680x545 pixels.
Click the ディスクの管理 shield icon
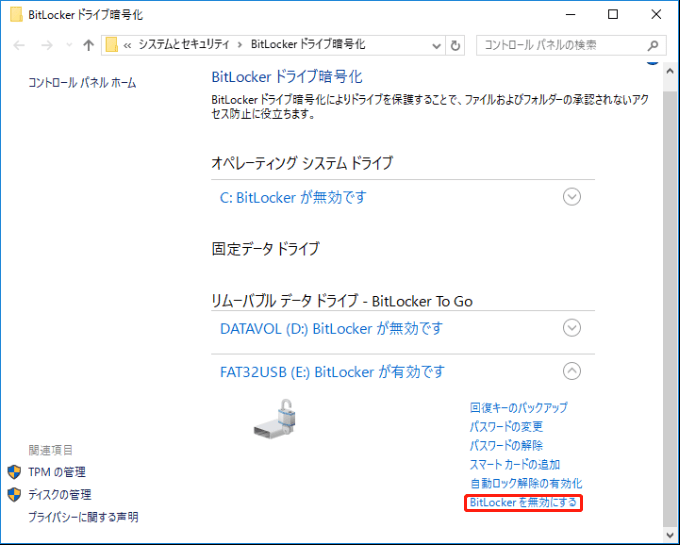(x=14, y=494)
